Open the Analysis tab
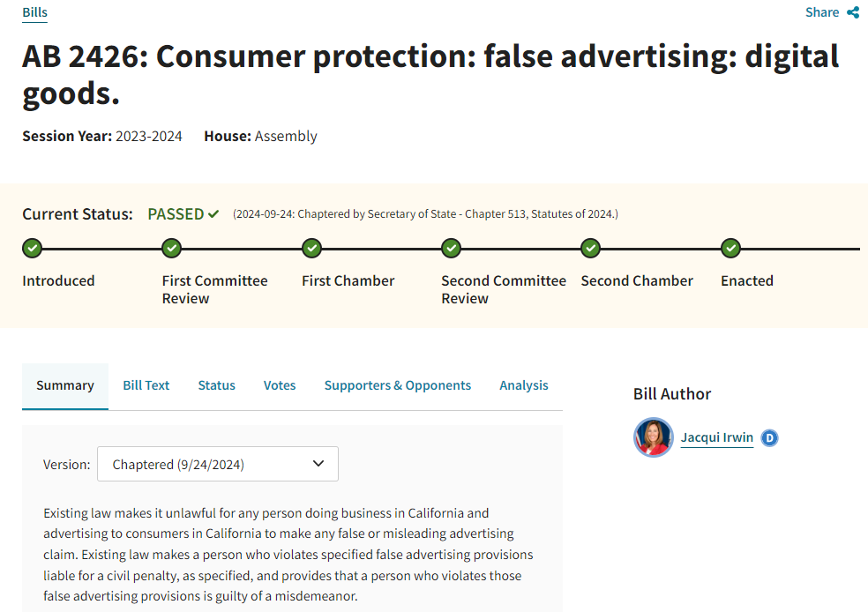868x612 pixels. 524,385
